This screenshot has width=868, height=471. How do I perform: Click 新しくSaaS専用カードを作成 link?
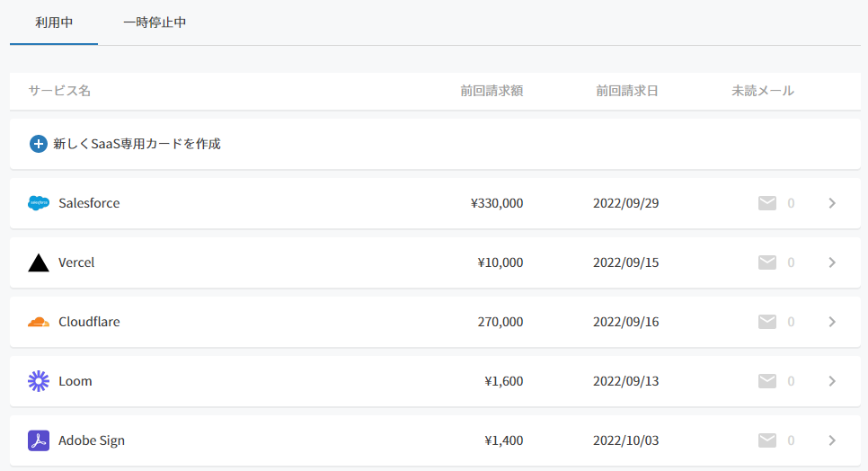coord(137,144)
